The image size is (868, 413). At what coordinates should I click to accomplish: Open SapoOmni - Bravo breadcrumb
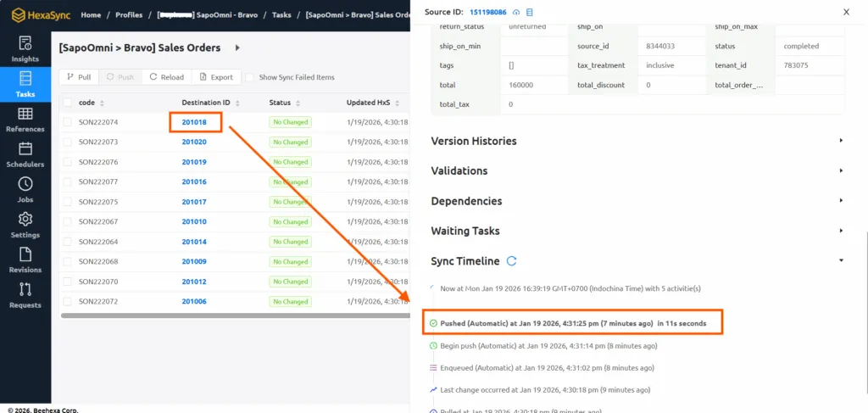pyautogui.click(x=208, y=15)
